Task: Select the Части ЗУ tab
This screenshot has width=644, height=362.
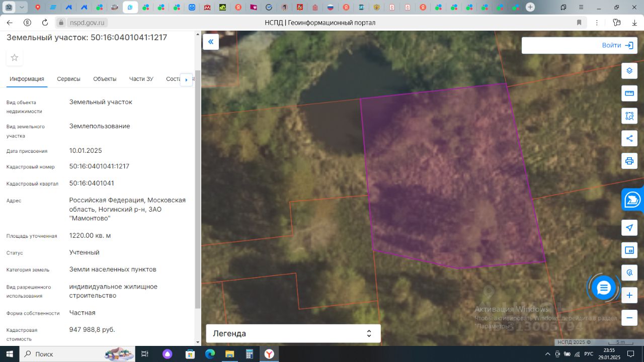Action: click(141, 79)
